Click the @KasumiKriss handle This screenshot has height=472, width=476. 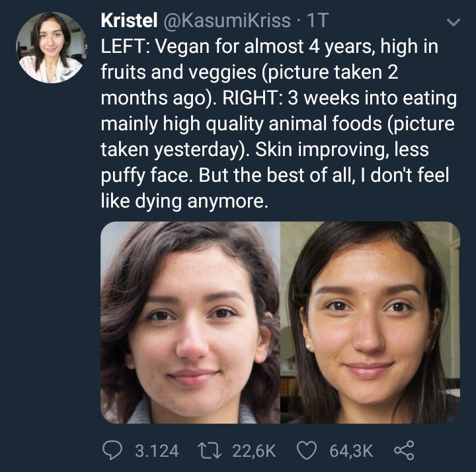(225, 20)
